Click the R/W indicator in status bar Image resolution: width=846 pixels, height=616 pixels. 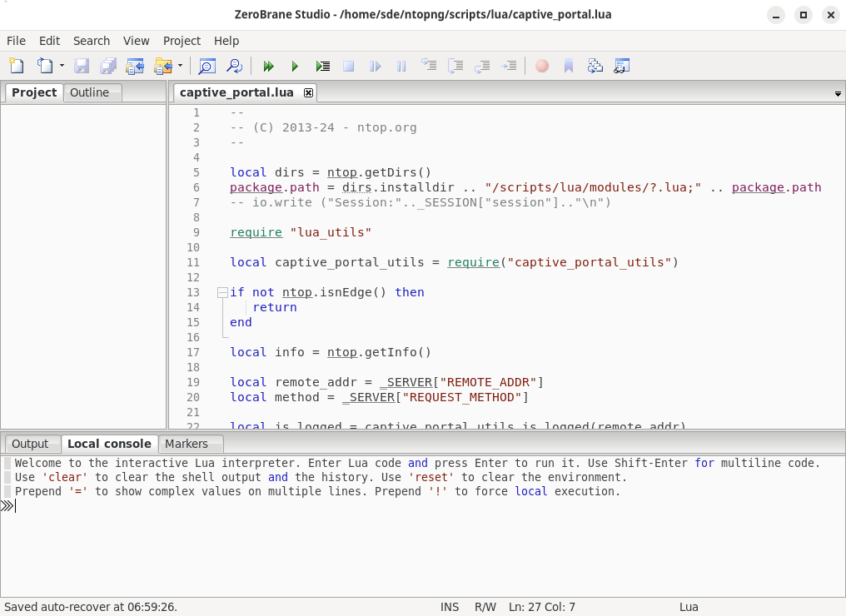tap(485, 607)
